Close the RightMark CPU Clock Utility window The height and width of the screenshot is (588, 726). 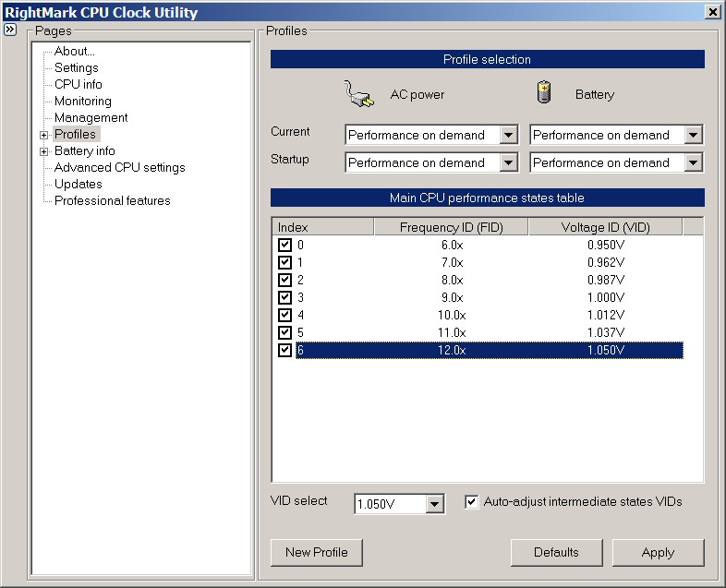pos(713,12)
